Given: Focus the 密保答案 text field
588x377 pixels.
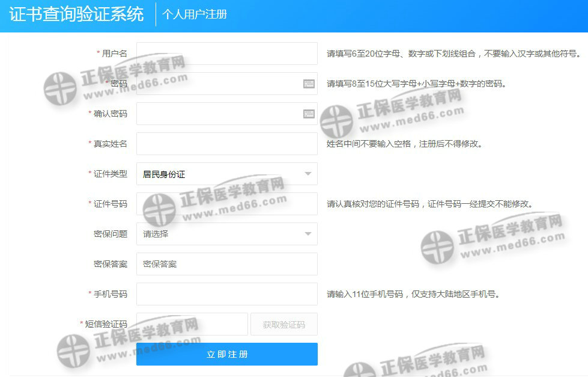Looking at the screenshot, I should coord(226,264).
